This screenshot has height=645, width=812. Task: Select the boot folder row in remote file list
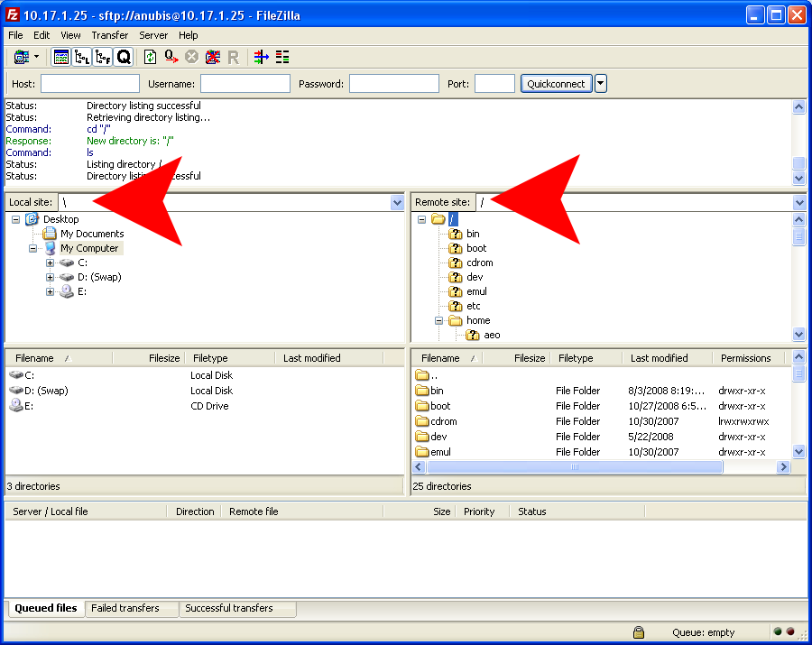coord(601,406)
